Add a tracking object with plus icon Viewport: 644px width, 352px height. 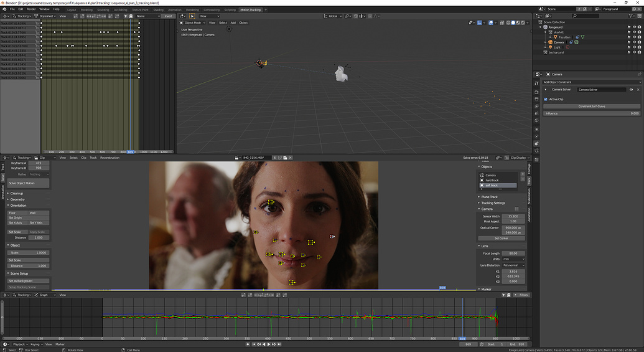523,174
